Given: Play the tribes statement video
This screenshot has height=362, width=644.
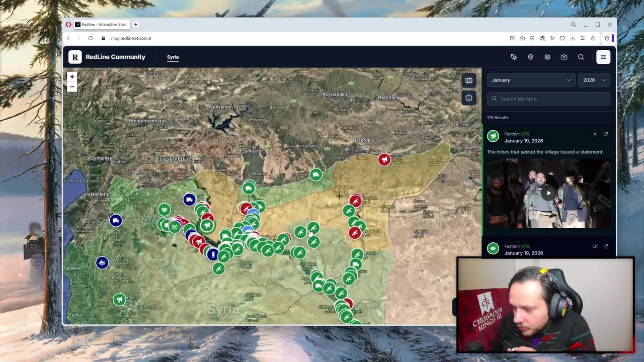Looking at the screenshot, I should 548,193.
